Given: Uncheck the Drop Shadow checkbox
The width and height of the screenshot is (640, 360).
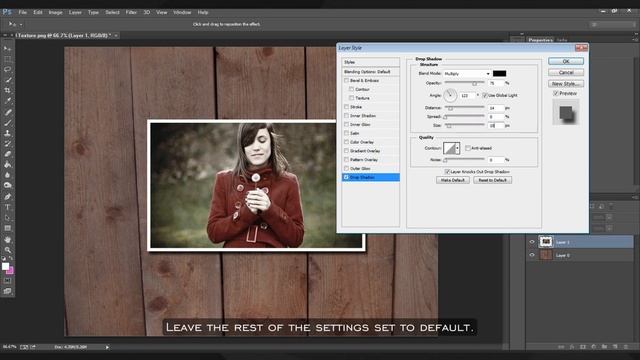Looking at the screenshot, I should [347, 178].
